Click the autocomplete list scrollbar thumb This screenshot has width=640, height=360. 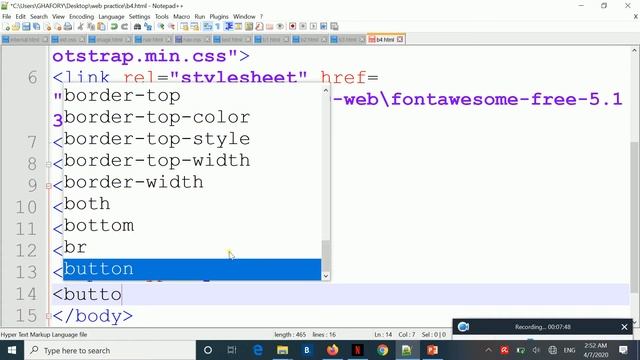(x=326, y=256)
